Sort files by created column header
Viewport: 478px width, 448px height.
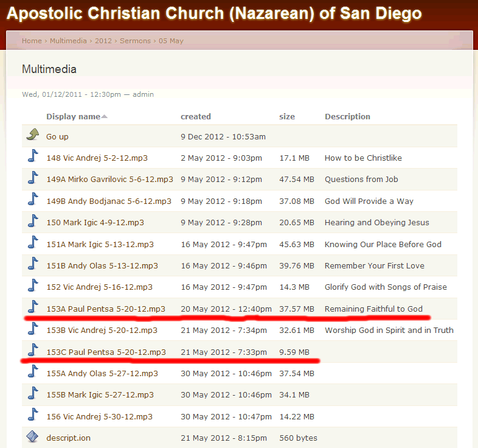(x=195, y=116)
